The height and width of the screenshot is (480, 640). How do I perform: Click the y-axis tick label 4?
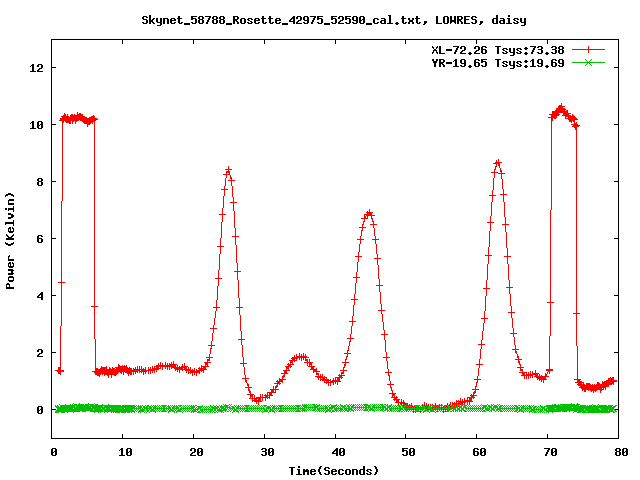pyautogui.click(x=40, y=296)
